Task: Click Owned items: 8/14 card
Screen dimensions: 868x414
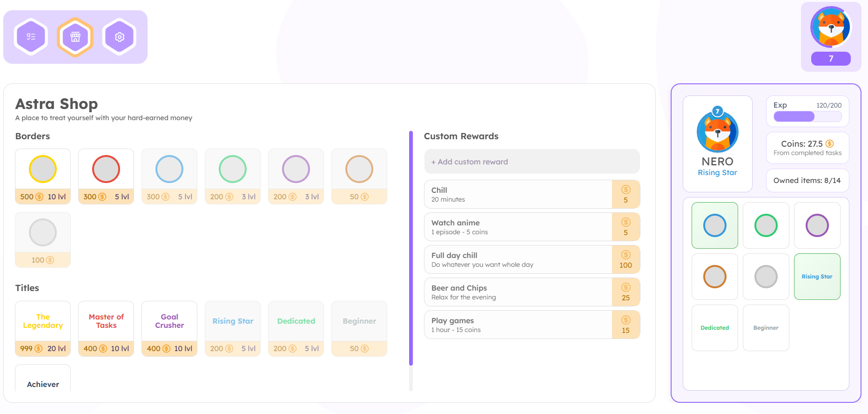Action: click(807, 180)
